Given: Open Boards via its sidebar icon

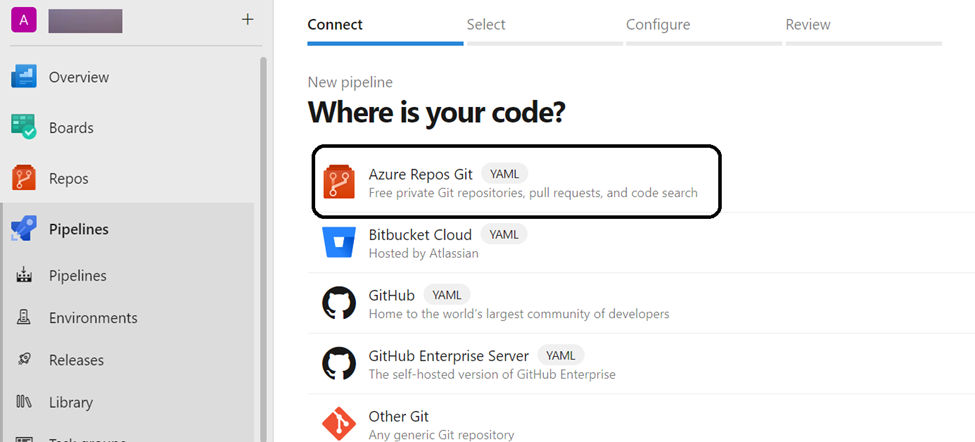Looking at the screenshot, I should click(24, 128).
